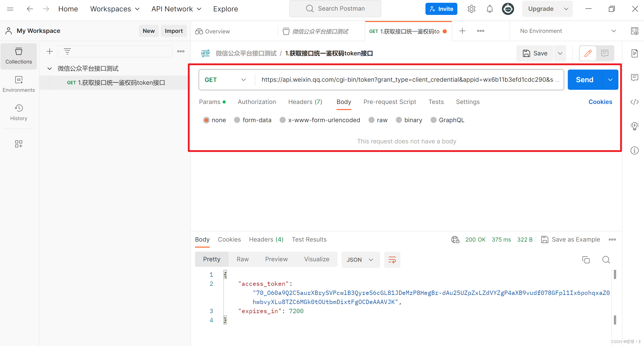
Task: Switch to the response Cookies tab
Action: pyautogui.click(x=229, y=240)
